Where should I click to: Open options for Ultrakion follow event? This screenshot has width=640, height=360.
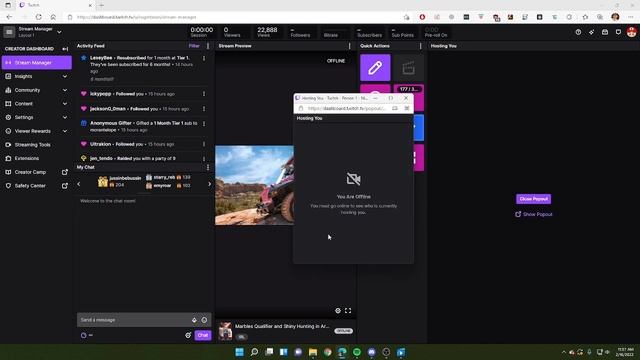(x=204, y=144)
